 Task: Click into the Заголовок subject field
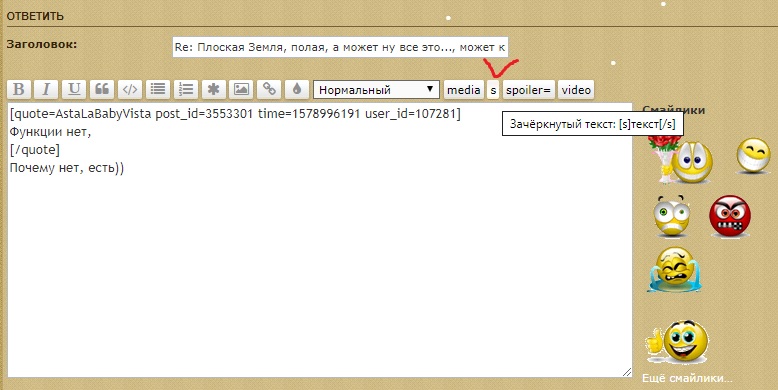tap(340, 47)
